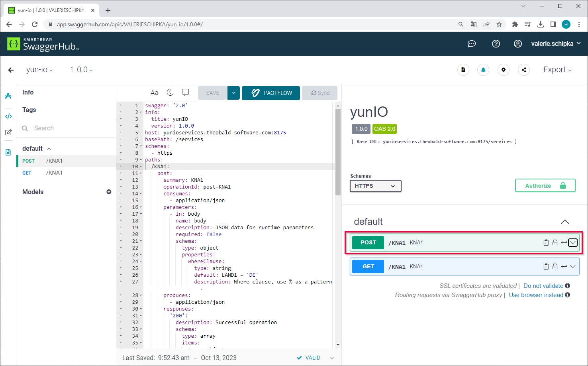
Task: Jump to GET /KNA1 definition arrow icon
Action: click(x=564, y=266)
